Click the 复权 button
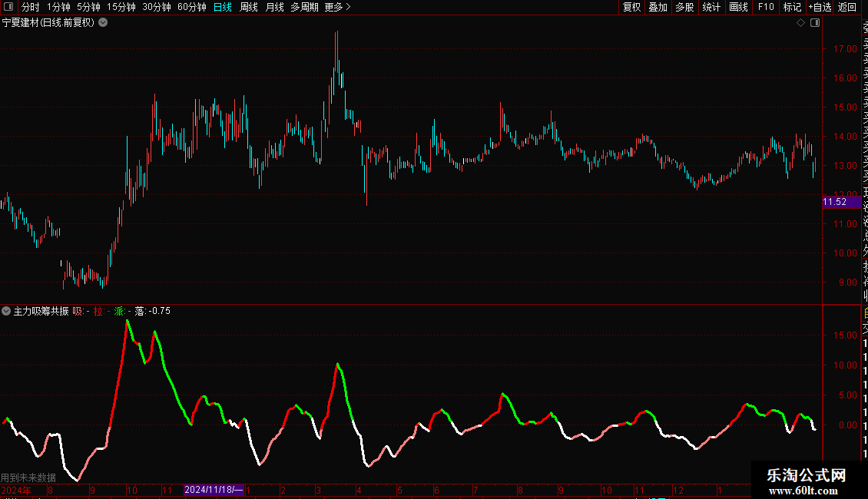The width and height of the screenshot is (868, 499). [x=631, y=7]
